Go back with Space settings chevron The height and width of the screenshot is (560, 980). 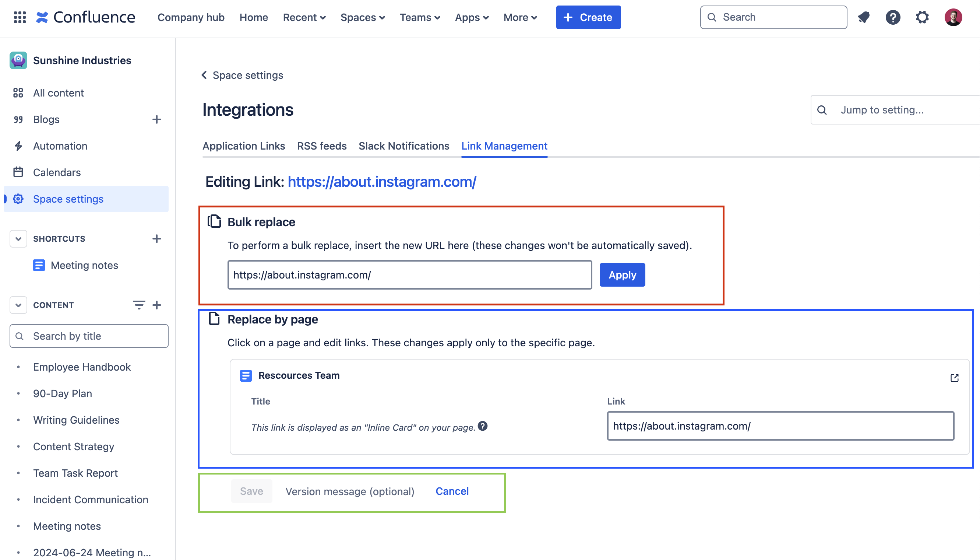point(204,75)
